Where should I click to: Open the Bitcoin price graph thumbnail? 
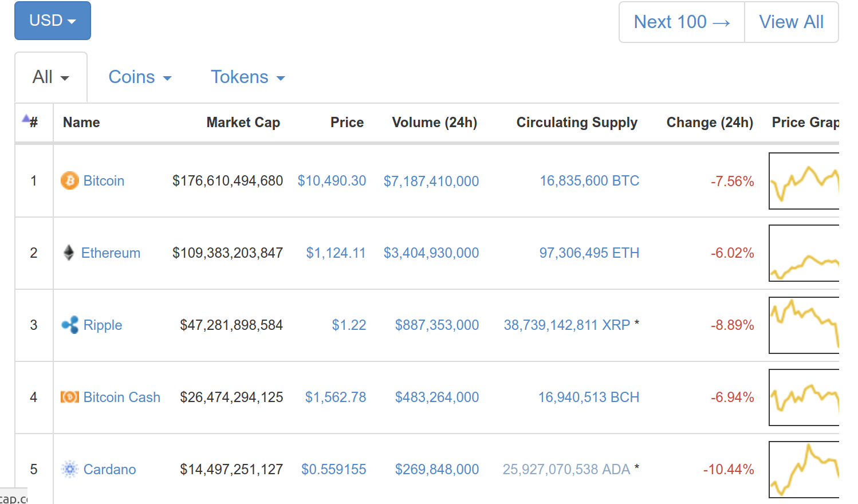point(804,181)
